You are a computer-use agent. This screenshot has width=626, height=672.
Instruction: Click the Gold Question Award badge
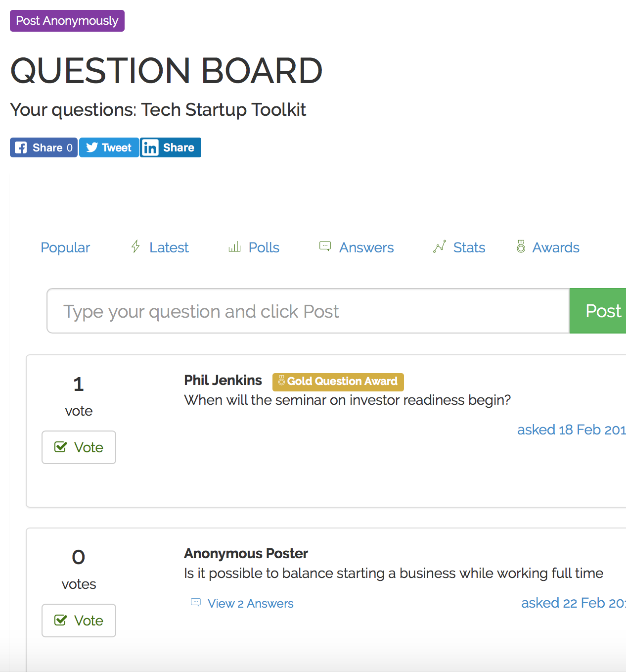338,382
